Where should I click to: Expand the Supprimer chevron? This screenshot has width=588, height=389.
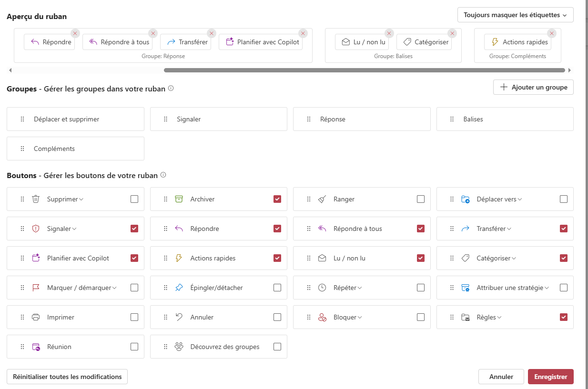point(81,199)
